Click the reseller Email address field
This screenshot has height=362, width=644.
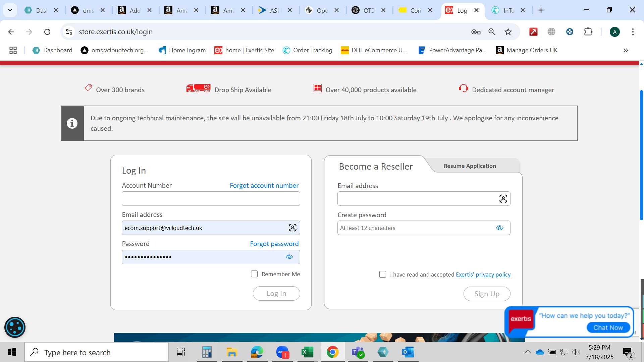tap(424, 199)
